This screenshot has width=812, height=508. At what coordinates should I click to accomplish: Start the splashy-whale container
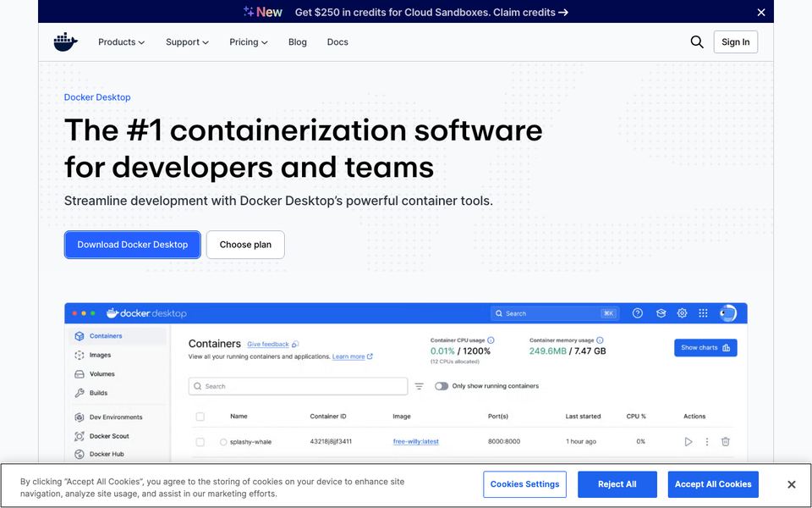point(689,442)
